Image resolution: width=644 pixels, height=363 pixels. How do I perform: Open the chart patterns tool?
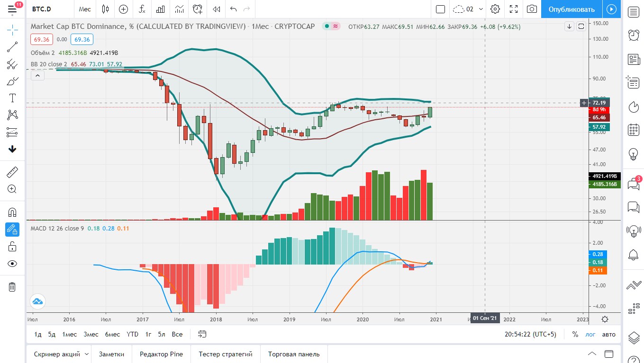(x=12, y=115)
